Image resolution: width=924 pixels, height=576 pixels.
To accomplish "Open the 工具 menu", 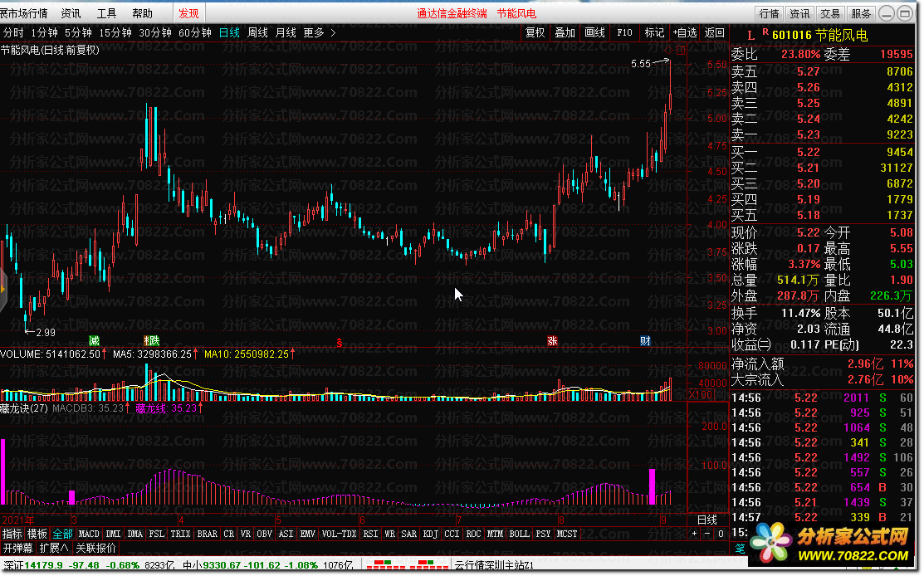I will [106, 13].
